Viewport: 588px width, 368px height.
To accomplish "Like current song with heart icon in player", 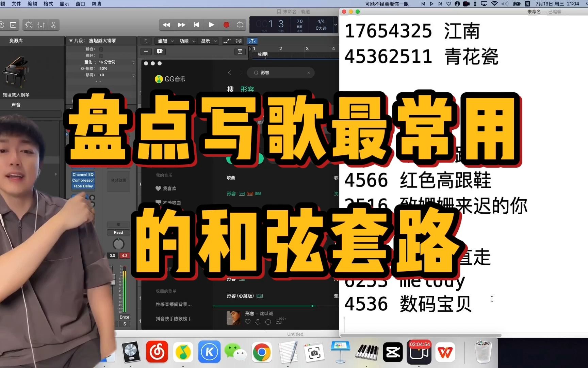I will click(248, 322).
